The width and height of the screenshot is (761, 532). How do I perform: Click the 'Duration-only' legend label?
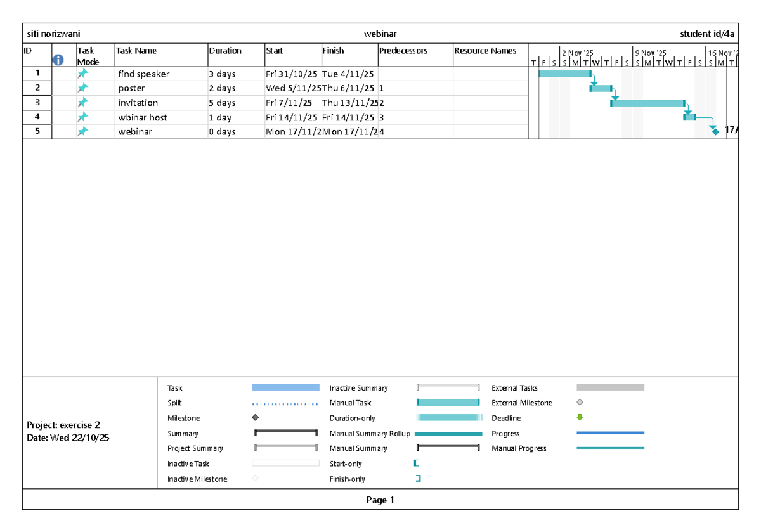coord(353,418)
